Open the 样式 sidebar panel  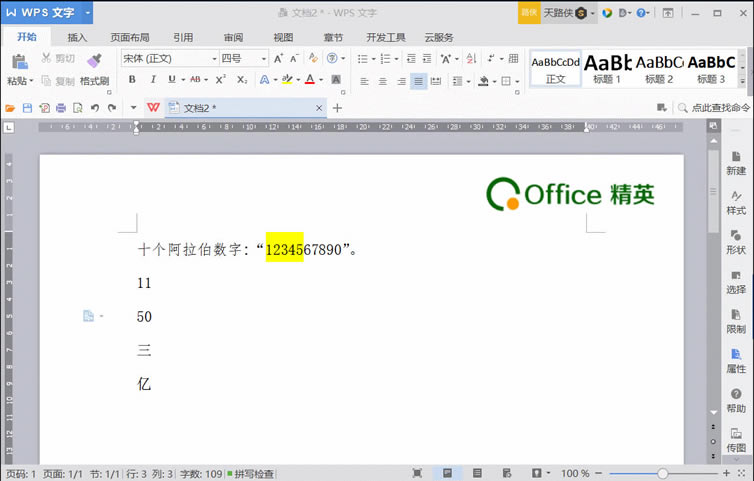click(736, 203)
